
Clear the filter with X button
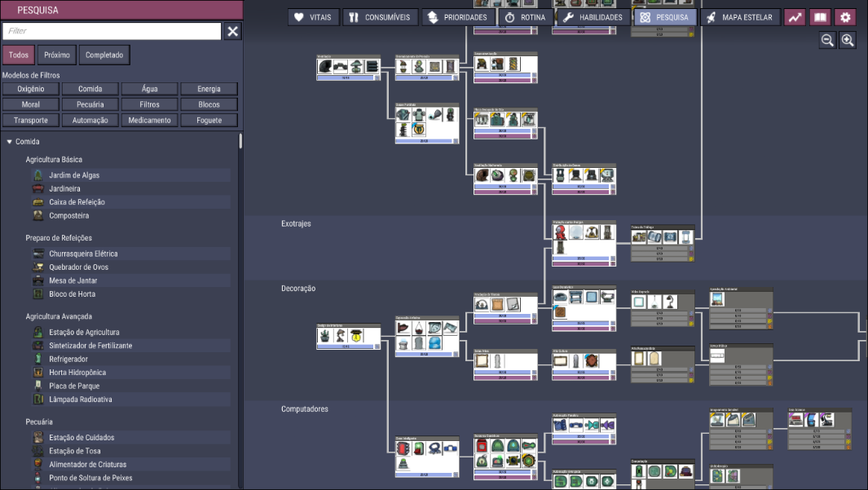click(232, 31)
